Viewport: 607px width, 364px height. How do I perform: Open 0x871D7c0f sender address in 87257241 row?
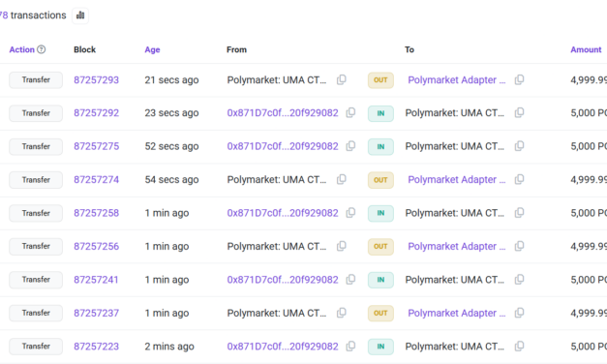pyautogui.click(x=283, y=279)
